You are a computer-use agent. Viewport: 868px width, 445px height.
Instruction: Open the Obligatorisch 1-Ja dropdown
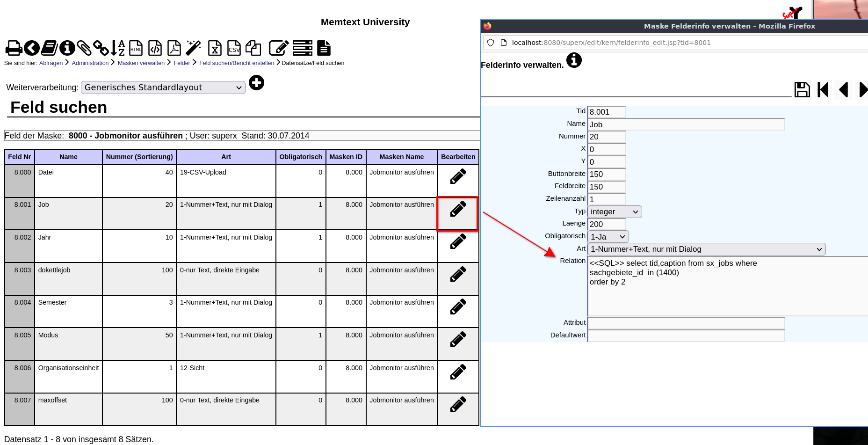[x=608, y=237]
